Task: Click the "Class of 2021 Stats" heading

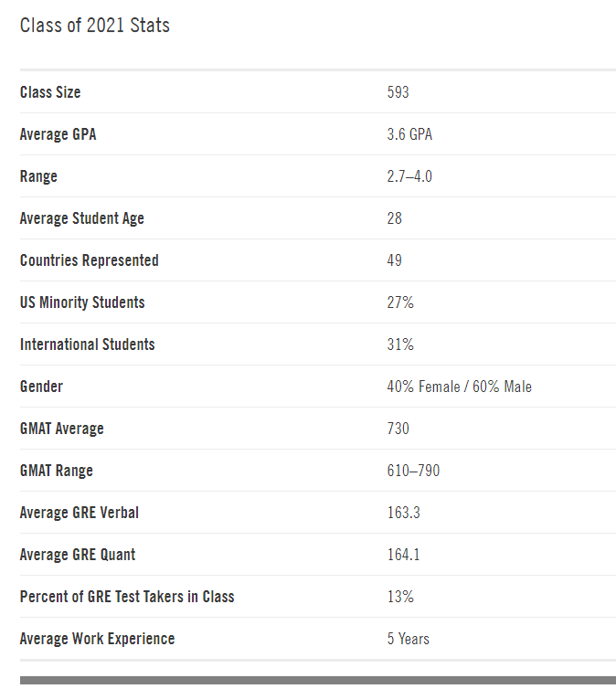Action: pyautogui.click(x=95, y=26)
